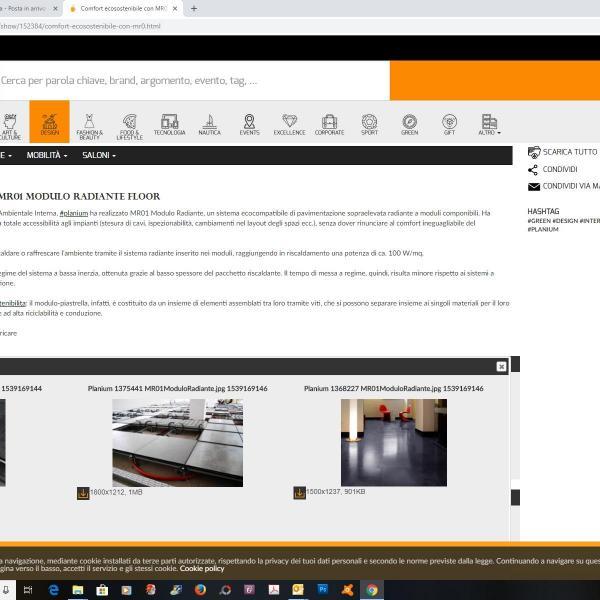600x600 pixels.
Task: Close the image gallery panel
Action: click(x=501, y=367)
